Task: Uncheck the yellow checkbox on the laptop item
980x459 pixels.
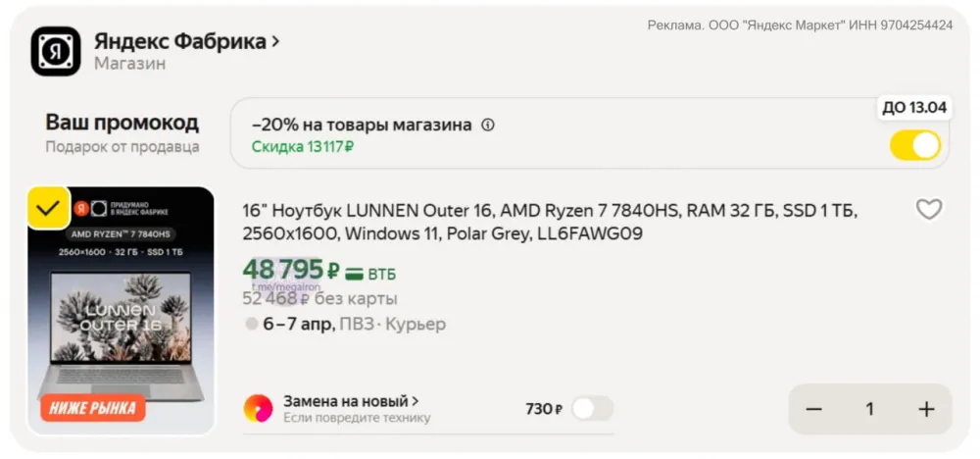Action: 48,208
